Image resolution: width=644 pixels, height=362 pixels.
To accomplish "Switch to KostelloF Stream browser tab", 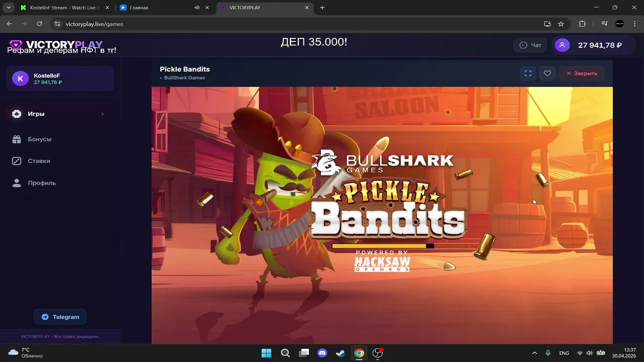I will point(65,8).
